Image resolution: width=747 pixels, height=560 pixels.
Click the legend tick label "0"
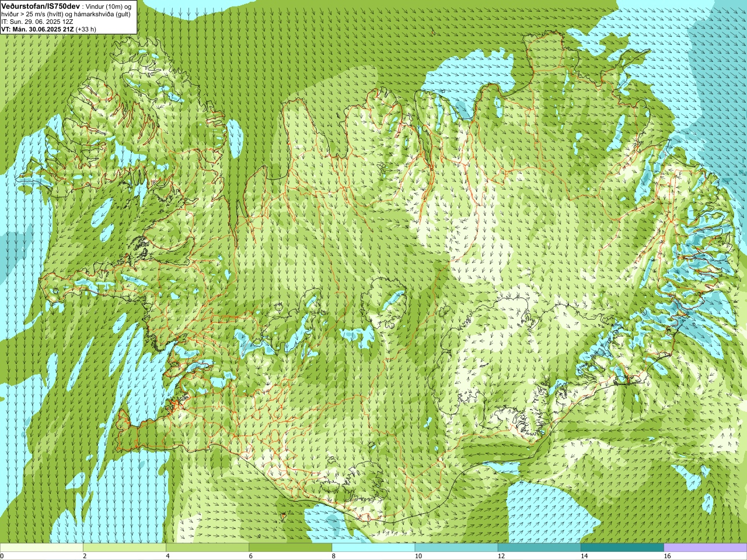tap(2, 556)
